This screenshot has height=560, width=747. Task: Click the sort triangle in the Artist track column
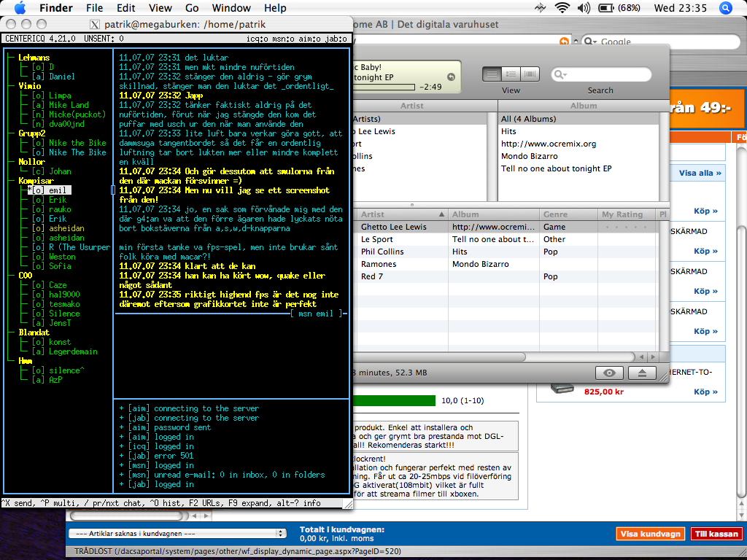[441, 214]
